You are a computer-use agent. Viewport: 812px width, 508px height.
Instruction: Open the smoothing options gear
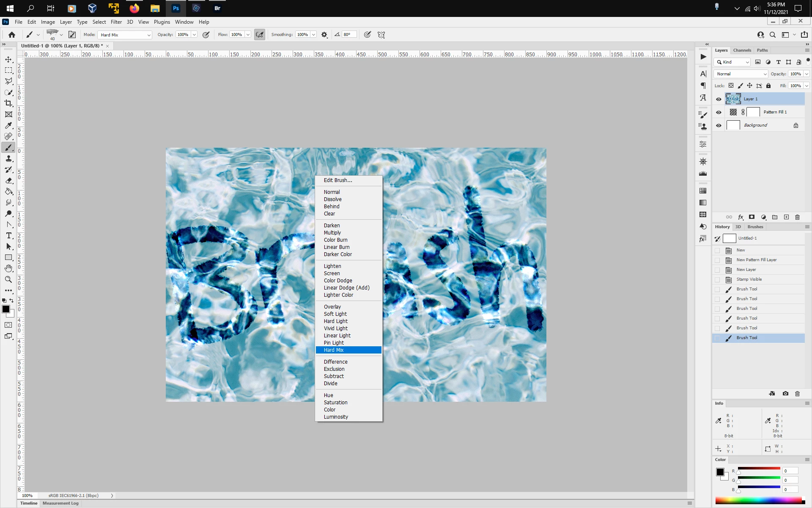point(324,35)
